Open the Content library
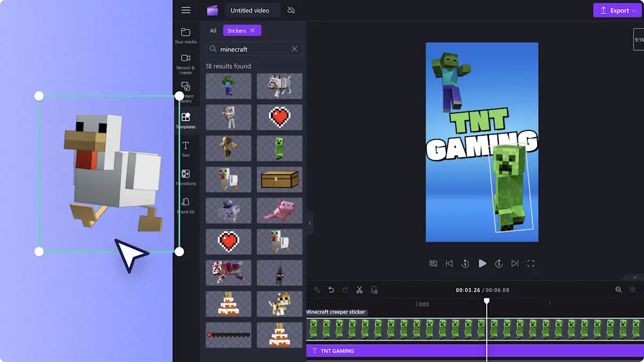The width and height of the screenshot is (644, 362). pyautogui.click(x=186, y=91)
